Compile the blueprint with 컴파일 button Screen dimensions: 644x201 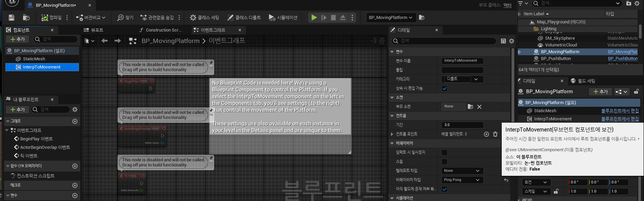[51, 18]
